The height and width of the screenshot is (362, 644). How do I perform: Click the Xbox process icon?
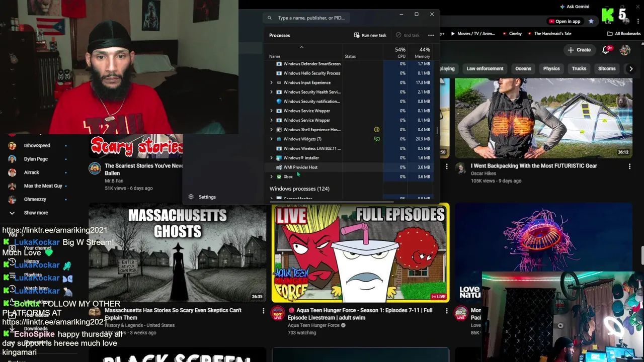tap(279, 177)
